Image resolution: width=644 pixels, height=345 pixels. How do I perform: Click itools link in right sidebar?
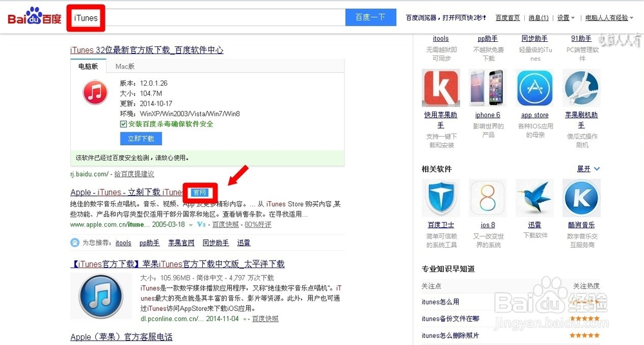[440, 39]
